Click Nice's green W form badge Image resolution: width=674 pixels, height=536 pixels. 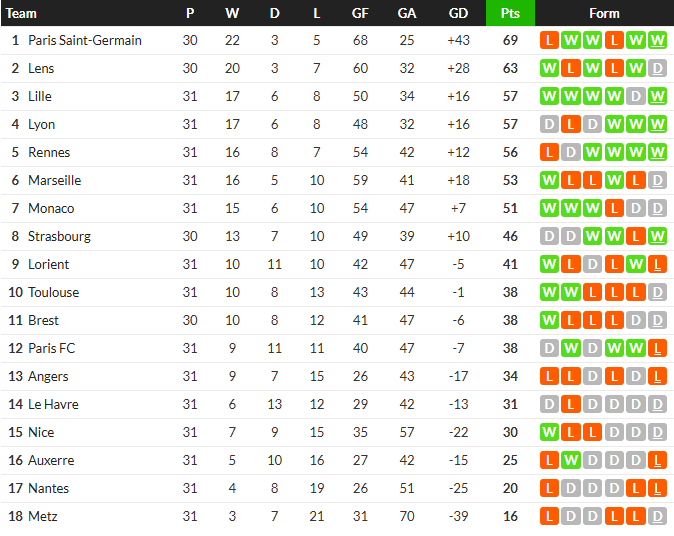549,432
